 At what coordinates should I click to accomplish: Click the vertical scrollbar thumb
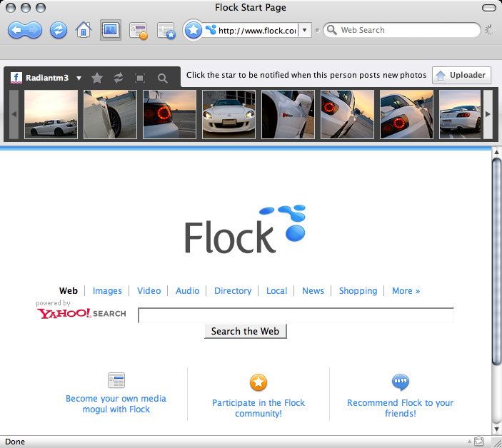(496, 261)
